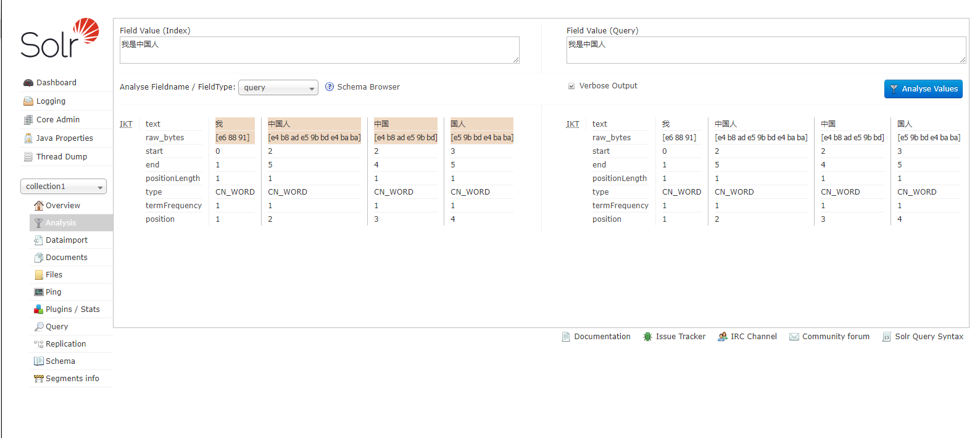
Task: Open the collection1 core selector dropdown
Action: (64, 187)
